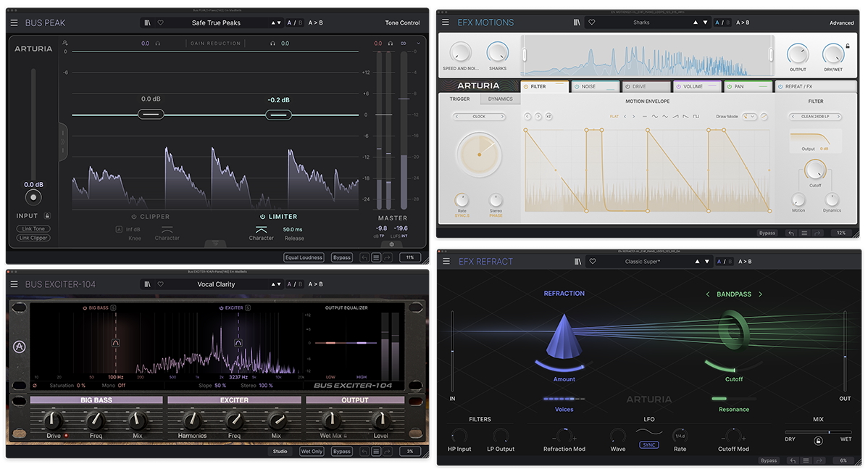
Task: Toggle LFO Sync in EFX Refract
Action: (x=649, y=444)
